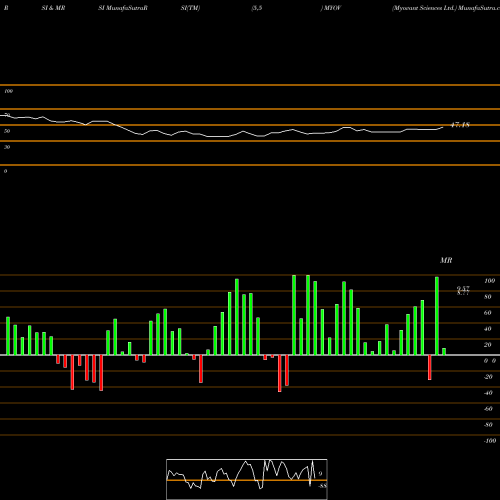Click the 80 label on the MR axis
Viewport: 500px width, 500px height.
tap(488, 297)
